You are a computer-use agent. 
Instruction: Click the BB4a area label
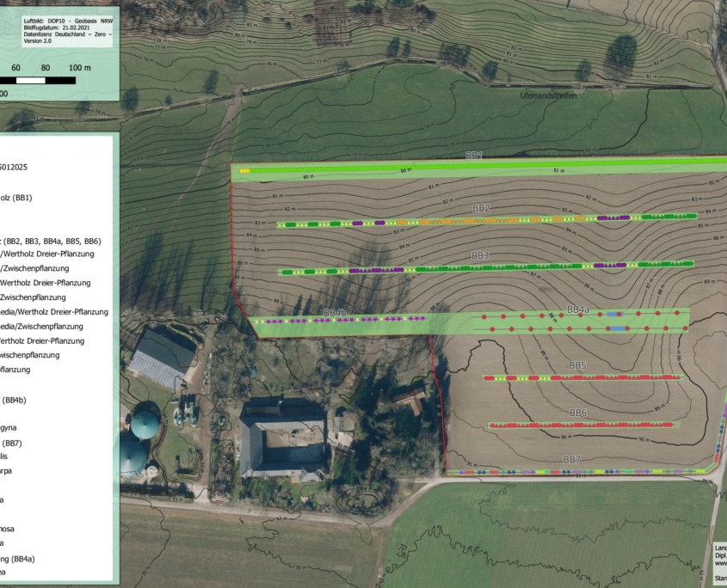click(577, 309)
